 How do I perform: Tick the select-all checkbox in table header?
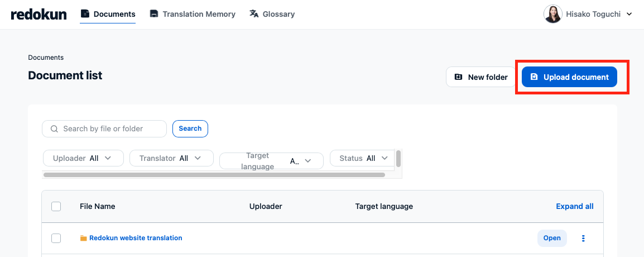[56, 206]
